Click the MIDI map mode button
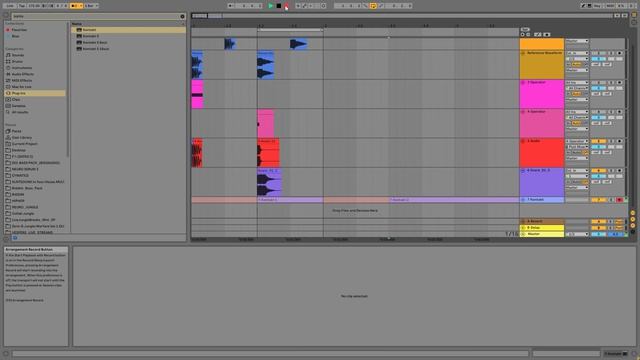The image size is (640, 360). [610, 6]
